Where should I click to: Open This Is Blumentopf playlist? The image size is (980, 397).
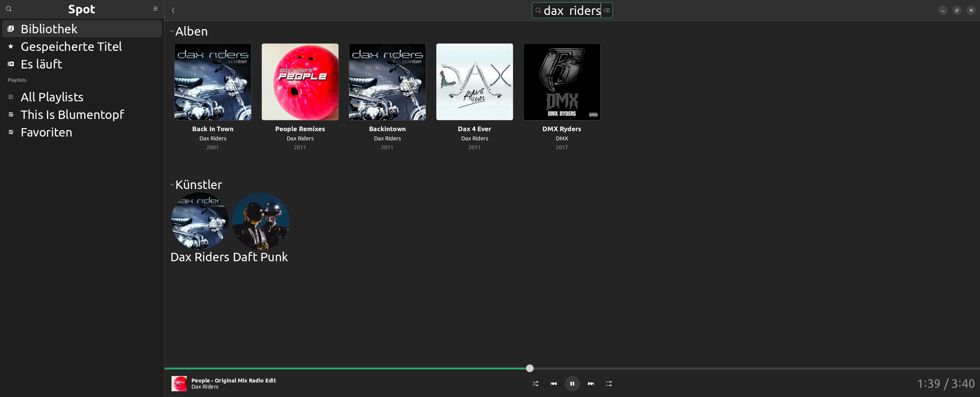(82, 114)
